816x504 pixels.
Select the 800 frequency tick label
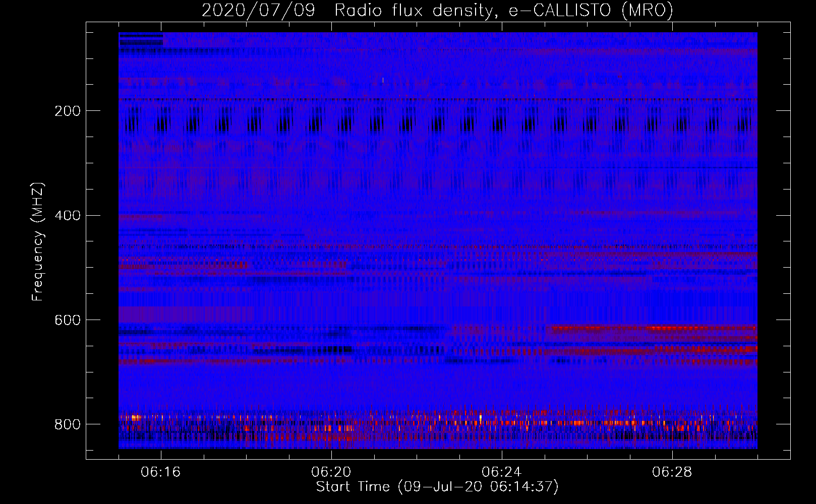[67, 424]
